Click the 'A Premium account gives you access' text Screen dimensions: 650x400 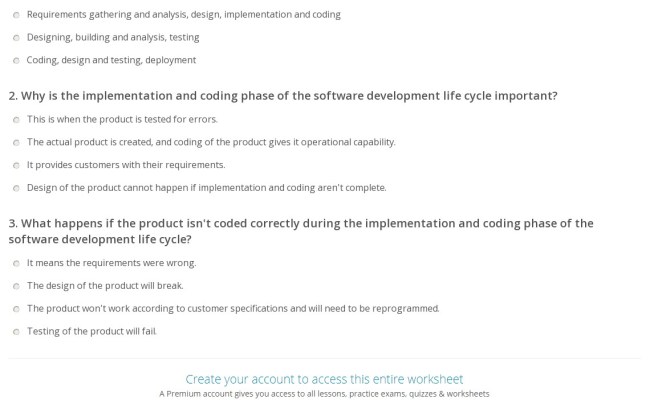point(324,393)
